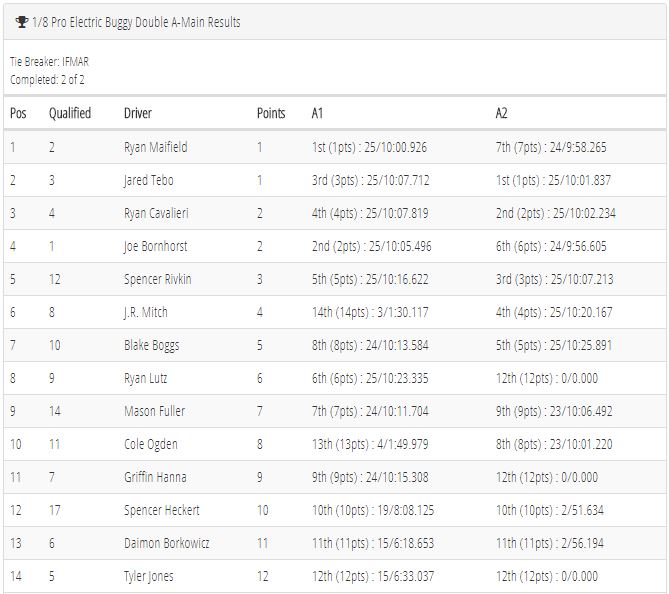Select Blake Boggs driver entry
This screenshot has height=594, width=669.
[151, 345]
